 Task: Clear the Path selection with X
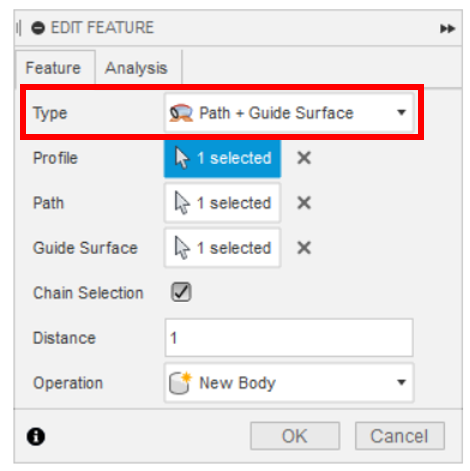click(304, 203)
